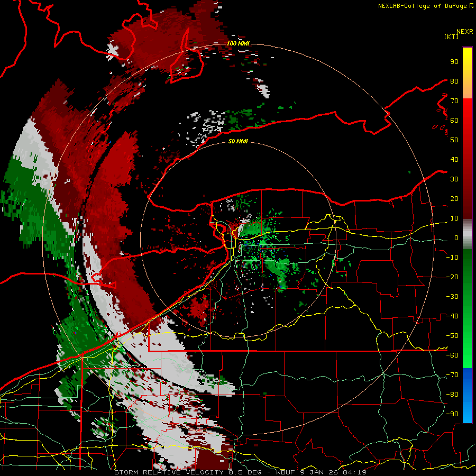
Task: Click the [KT] units label
Action: click(x=452, y=36)
